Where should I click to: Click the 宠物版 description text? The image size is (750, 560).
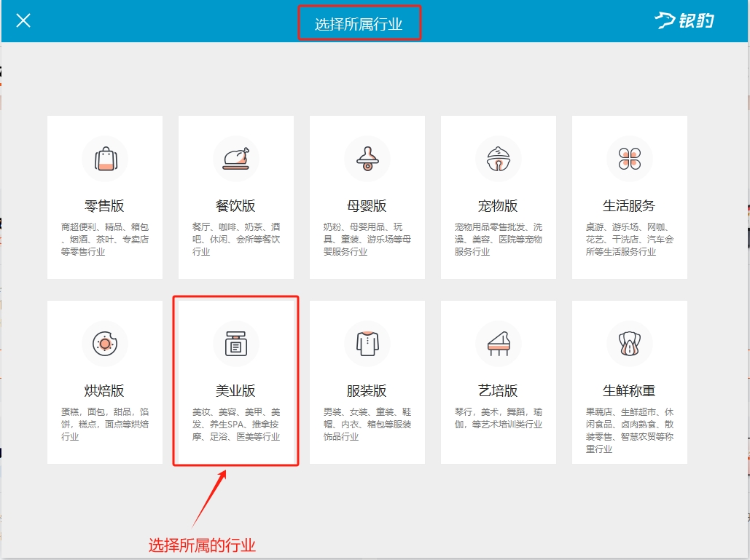coord(499,240)
